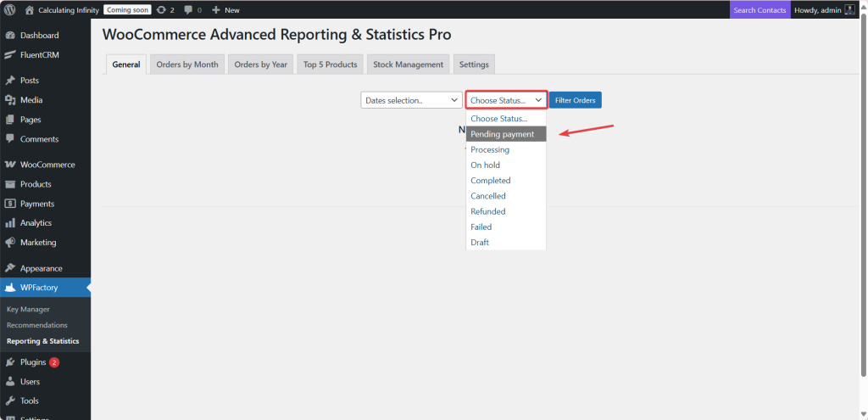Screen dimensions: 868x420
Task: Select Draft status option
Action: coord(506,243)
